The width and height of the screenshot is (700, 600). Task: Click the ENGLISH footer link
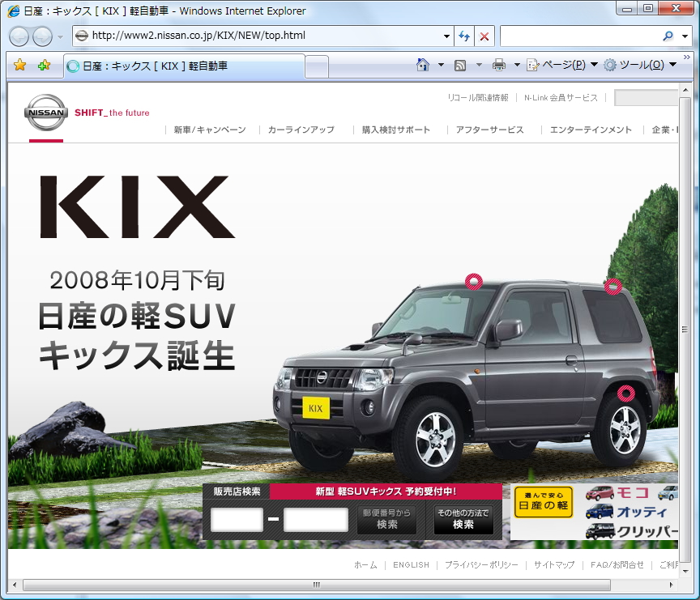point(411,564)
